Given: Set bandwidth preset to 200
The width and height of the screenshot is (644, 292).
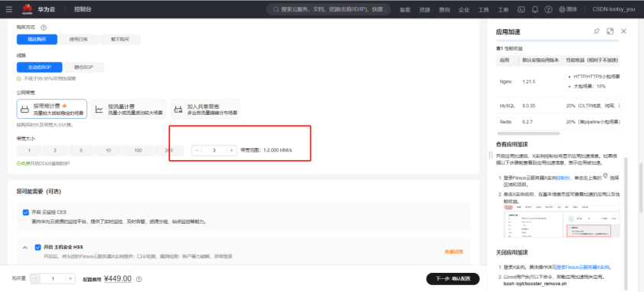Looking at the screenshot, I should [x=168, y=150].
